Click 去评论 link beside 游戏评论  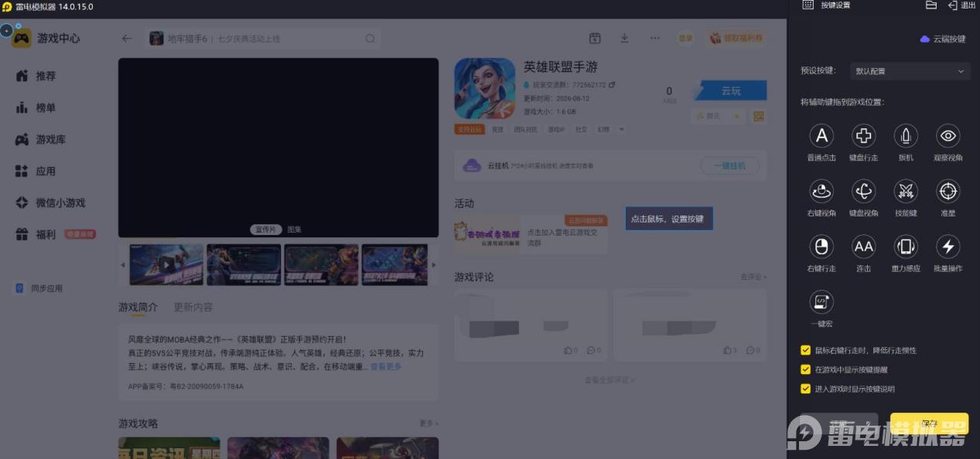pos(753,277)
